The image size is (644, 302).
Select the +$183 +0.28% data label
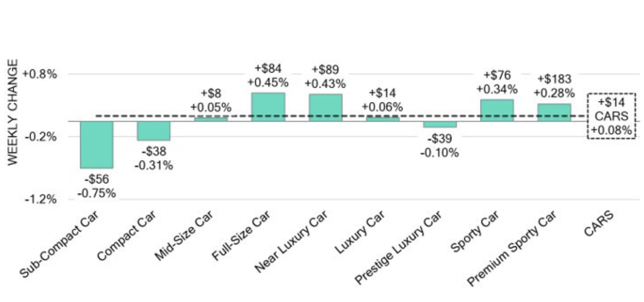[x=554, y=86]
